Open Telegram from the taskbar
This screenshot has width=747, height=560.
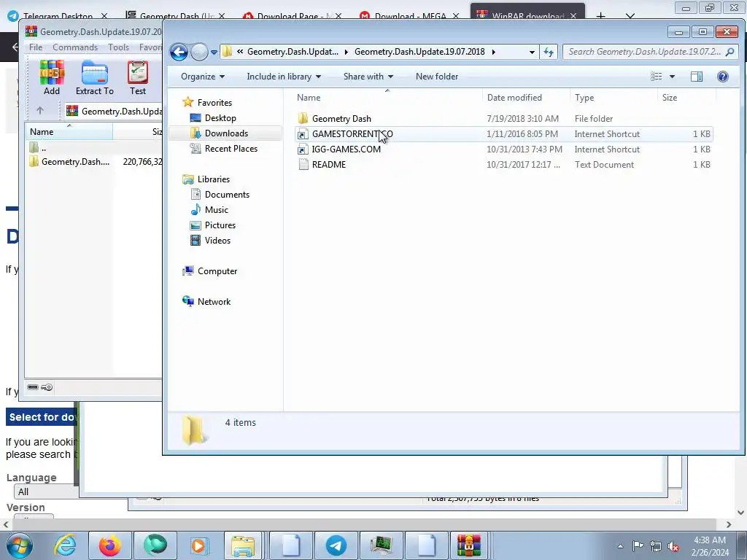click(336, 545)
